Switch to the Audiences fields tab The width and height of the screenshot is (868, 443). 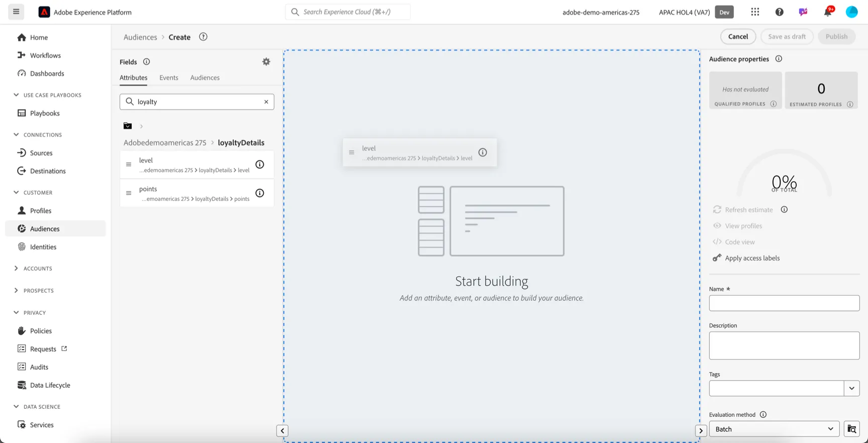205,78
